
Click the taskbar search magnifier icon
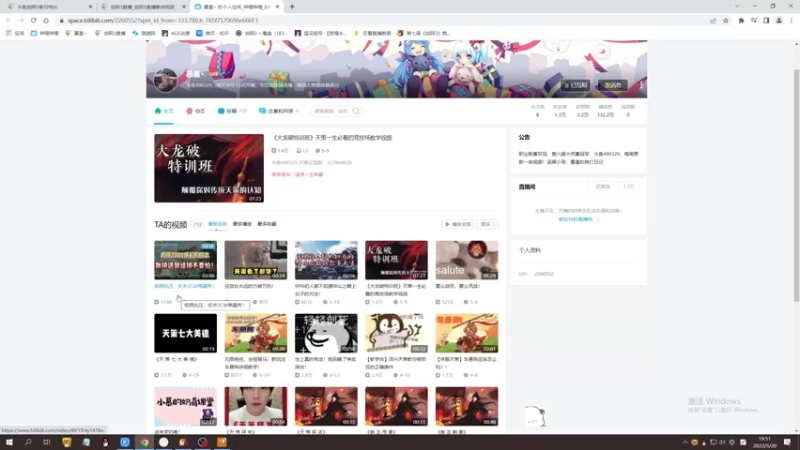pyautogui.click(x=28, y=442)
